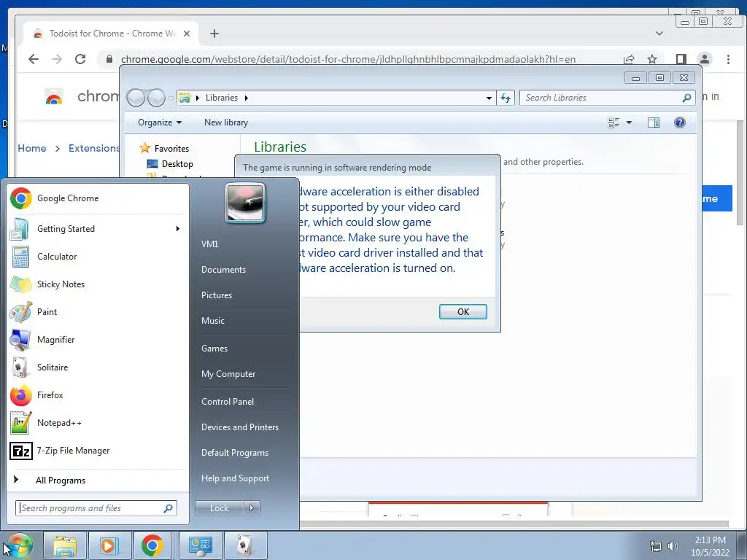747x560 pixels.
Task: Open view options dropdown arrow
Action: pyautogui.click(x=629, y=122)
